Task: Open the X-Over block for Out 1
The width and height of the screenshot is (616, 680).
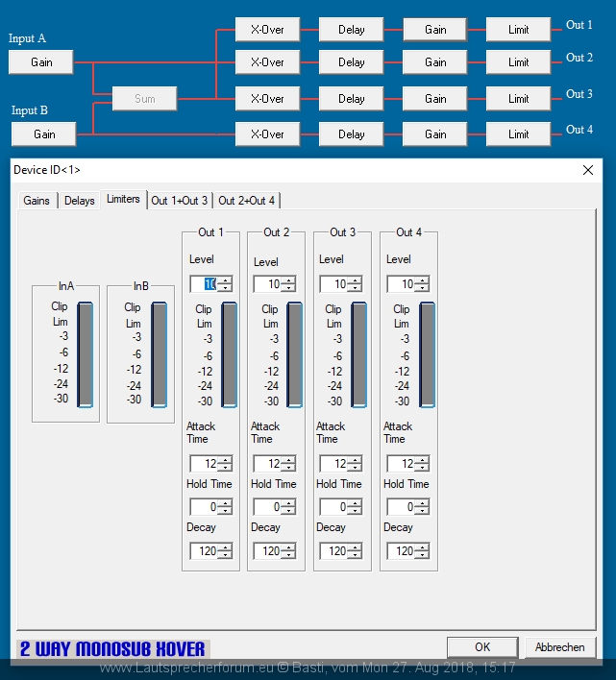Action: [x=267, y=30]
